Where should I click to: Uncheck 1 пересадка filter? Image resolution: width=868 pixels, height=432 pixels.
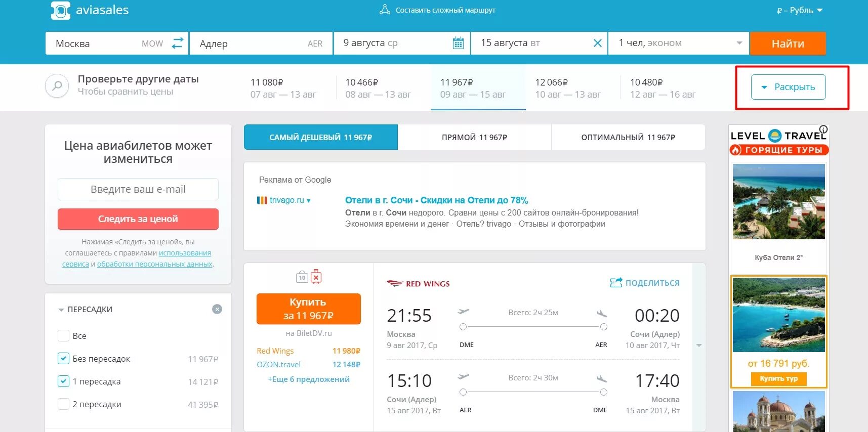(x=63, y=381)
